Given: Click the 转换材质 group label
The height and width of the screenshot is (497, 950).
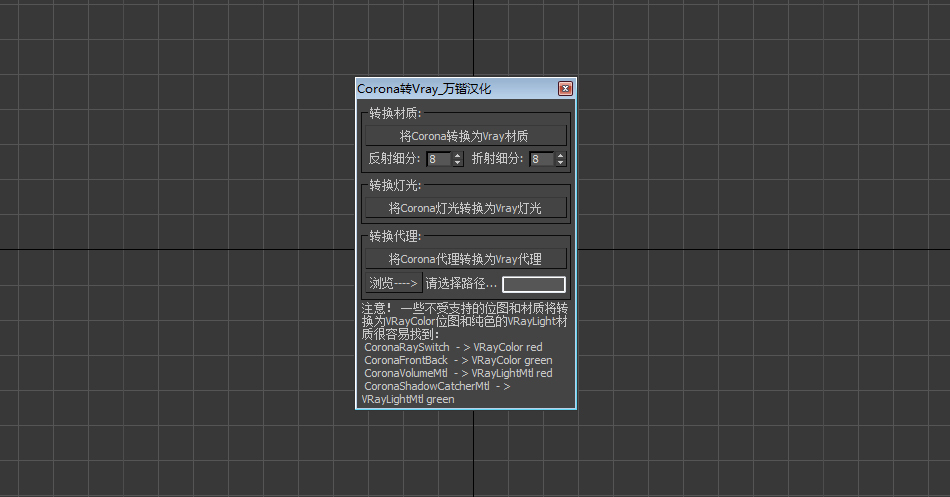Looking at the screenshot, I should tap(395, 113).
